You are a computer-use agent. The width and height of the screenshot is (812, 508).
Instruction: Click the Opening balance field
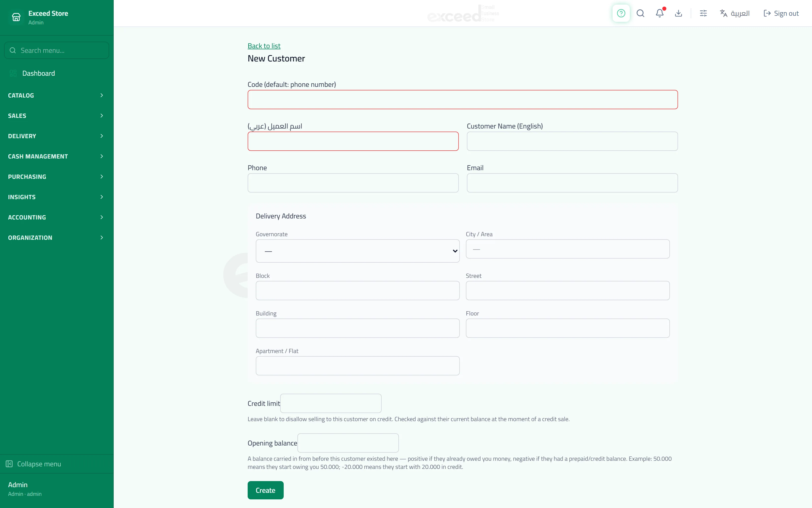348,443
